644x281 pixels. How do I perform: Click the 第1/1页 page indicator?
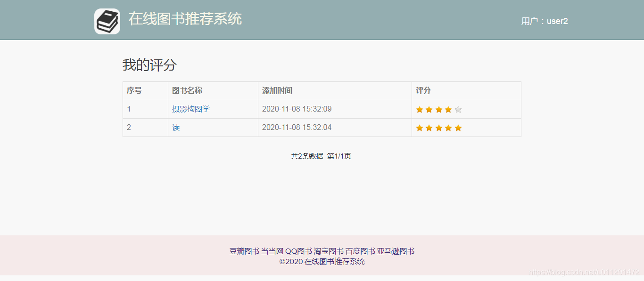point(339,156)
